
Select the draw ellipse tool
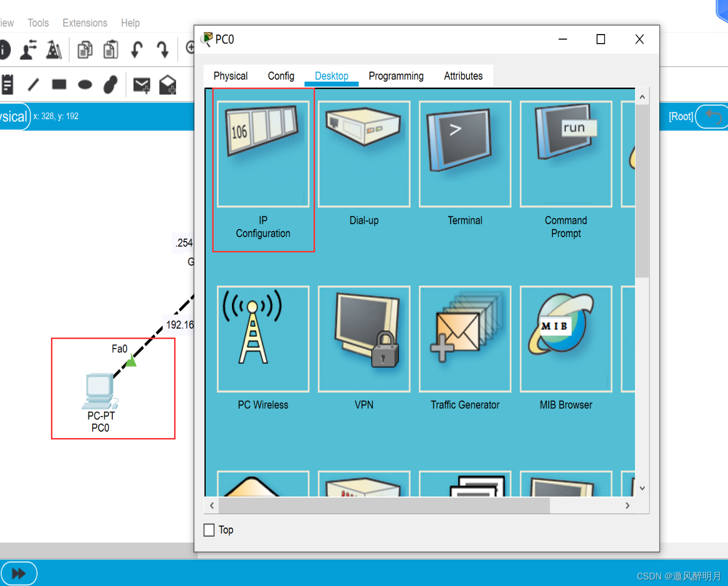coord(85,85)
